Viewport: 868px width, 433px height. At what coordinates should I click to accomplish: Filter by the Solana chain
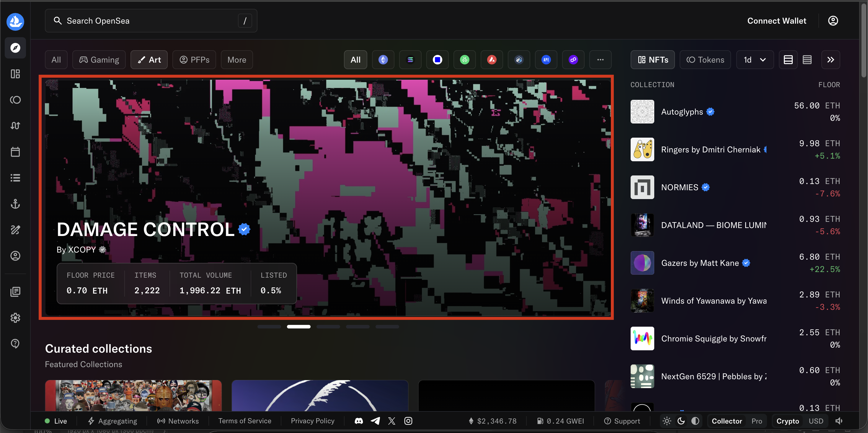410,60
